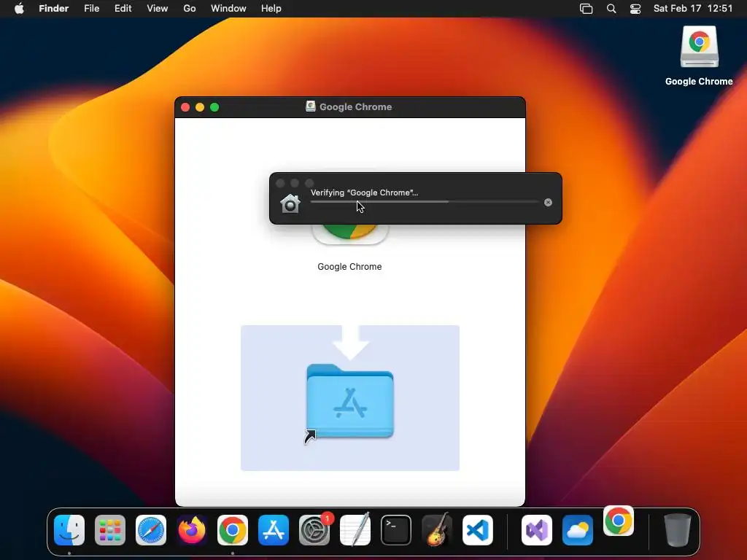Open Visual Studio purple icon in Dock
The image size is (747, 560).
pos(537,530)
